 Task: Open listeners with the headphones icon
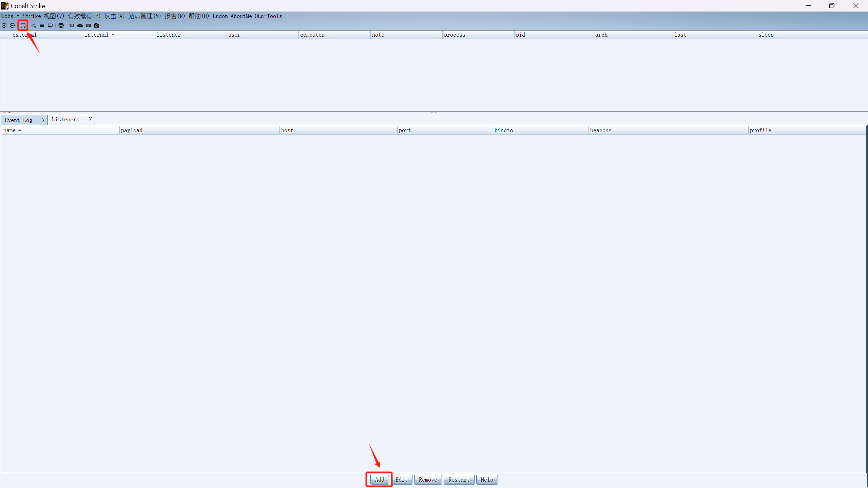(23, 25)
